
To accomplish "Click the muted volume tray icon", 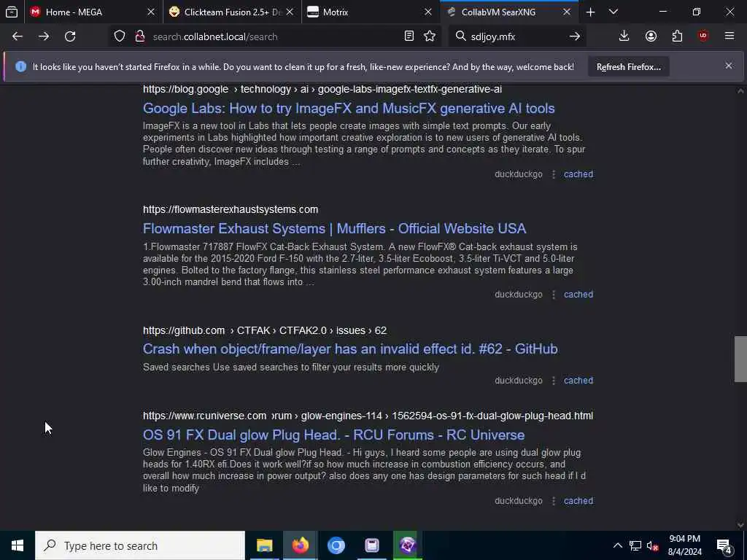I will (x=653, y=545).
